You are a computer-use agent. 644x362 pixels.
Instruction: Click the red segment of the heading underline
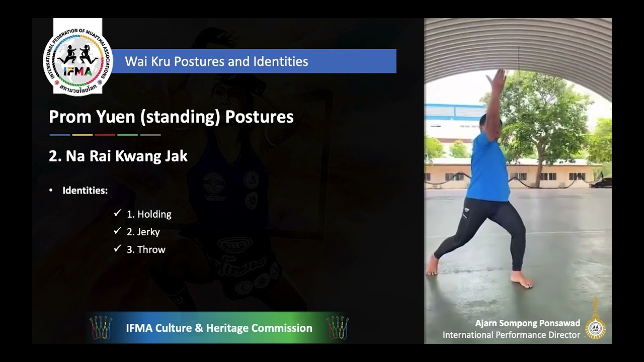click(x=105, y=135)
